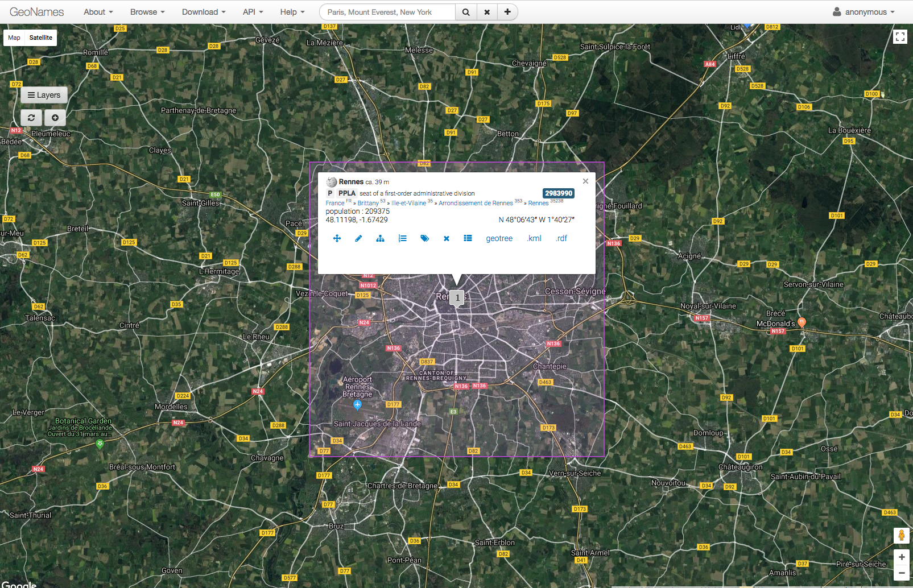
Task: Click the Betton town label on map
Action: point(508,134)
